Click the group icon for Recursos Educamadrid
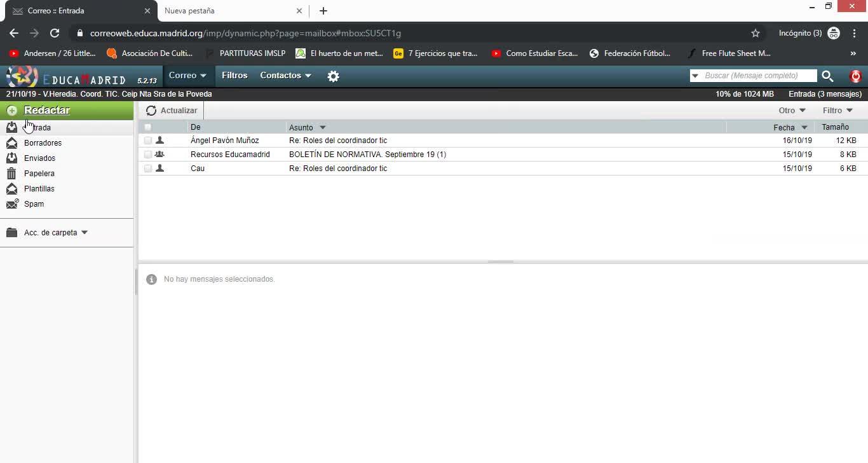This screenshot has width=868, height=463. pyautogui.click(x=159, y=154)
